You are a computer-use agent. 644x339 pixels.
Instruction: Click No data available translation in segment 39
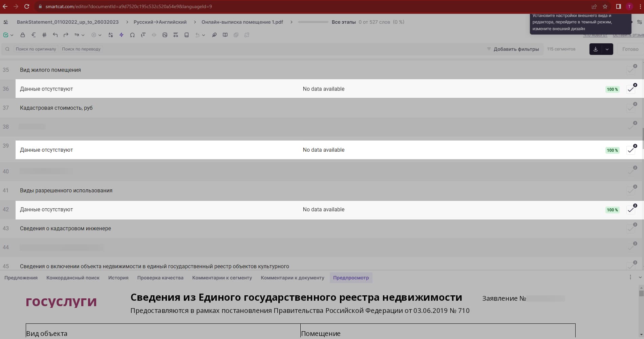point(323,150)
